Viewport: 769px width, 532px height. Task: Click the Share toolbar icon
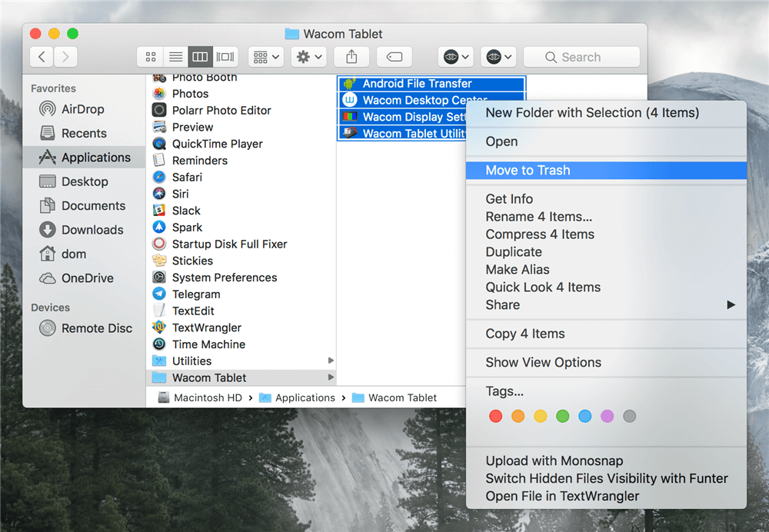[351, 57]
